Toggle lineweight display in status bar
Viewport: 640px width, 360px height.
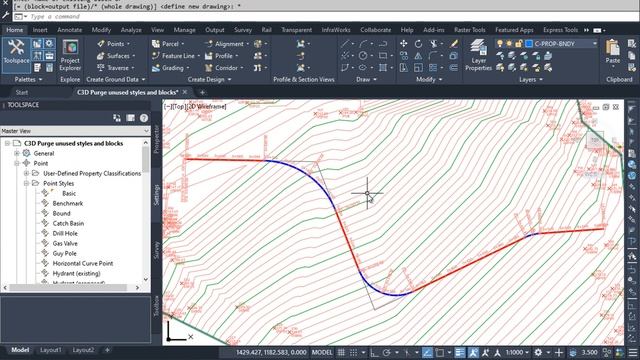pyautogui.click(x=460, y=352)
